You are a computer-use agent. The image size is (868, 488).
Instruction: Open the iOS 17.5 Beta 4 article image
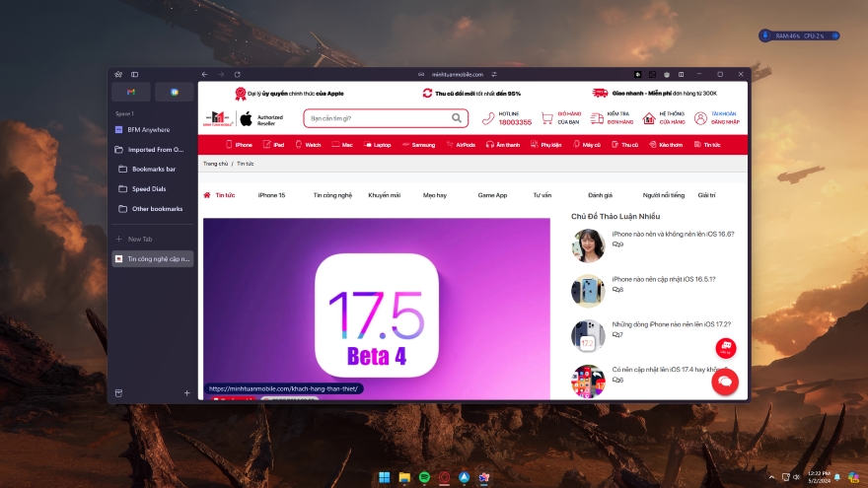(377, 309)
